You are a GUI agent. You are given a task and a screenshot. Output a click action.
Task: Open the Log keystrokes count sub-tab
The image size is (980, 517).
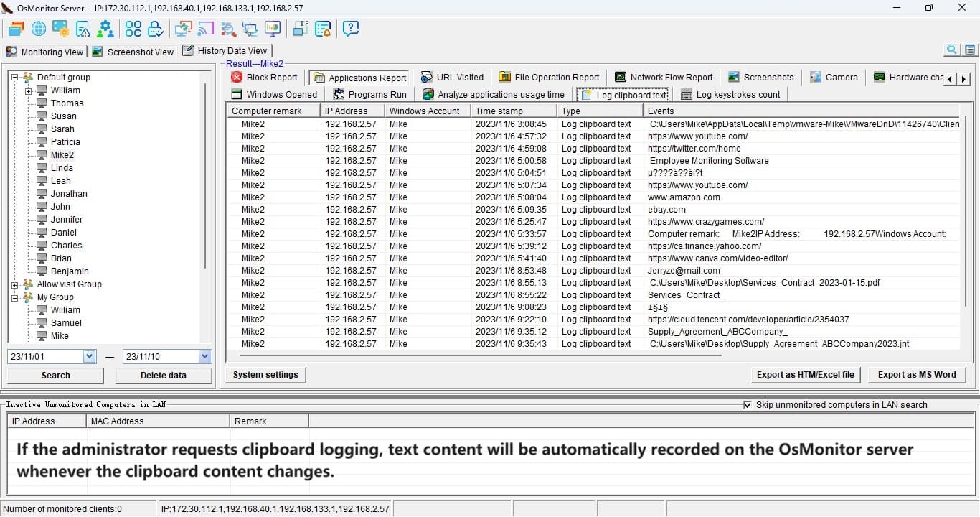tap(730, 95)
